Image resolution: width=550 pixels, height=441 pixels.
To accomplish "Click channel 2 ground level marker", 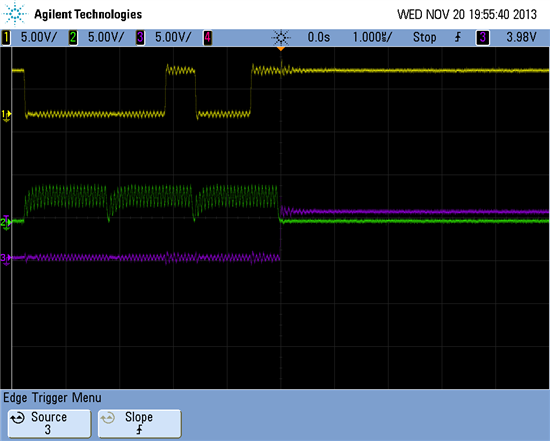I will click(6, 223).
